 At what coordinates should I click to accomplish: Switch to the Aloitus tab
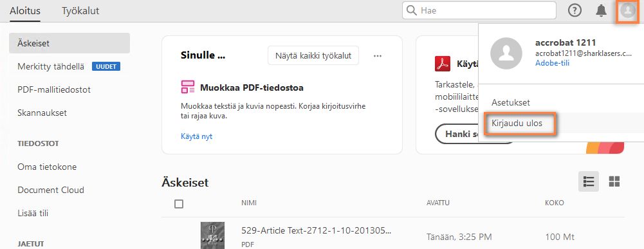point(24,11)
